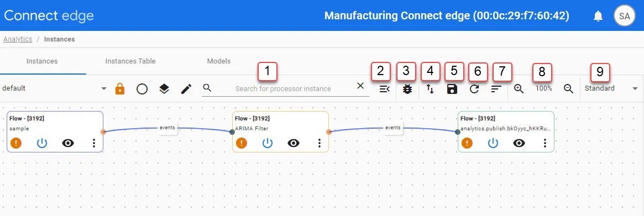Viewport: 644px width, 216px height.
Task: Click the collapse menu list icon
Action: pyautogui.click(x=384, y=89)
